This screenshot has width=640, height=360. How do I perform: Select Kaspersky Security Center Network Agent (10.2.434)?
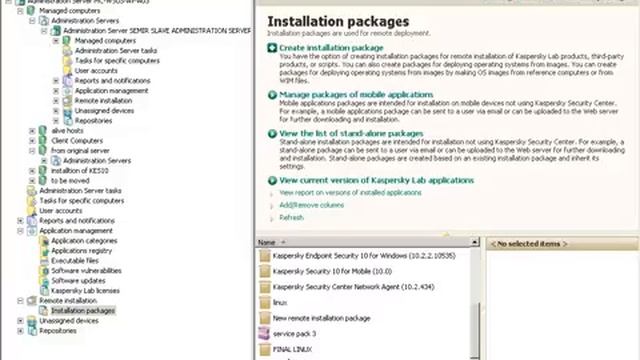click(353, 287)
